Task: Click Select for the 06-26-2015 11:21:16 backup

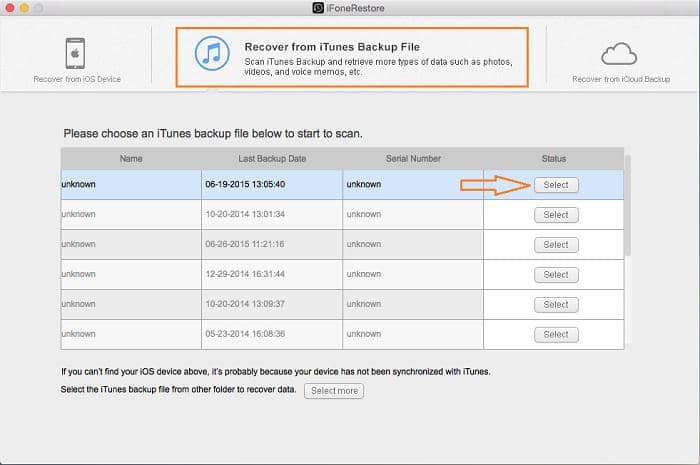Action: [556, 245]
